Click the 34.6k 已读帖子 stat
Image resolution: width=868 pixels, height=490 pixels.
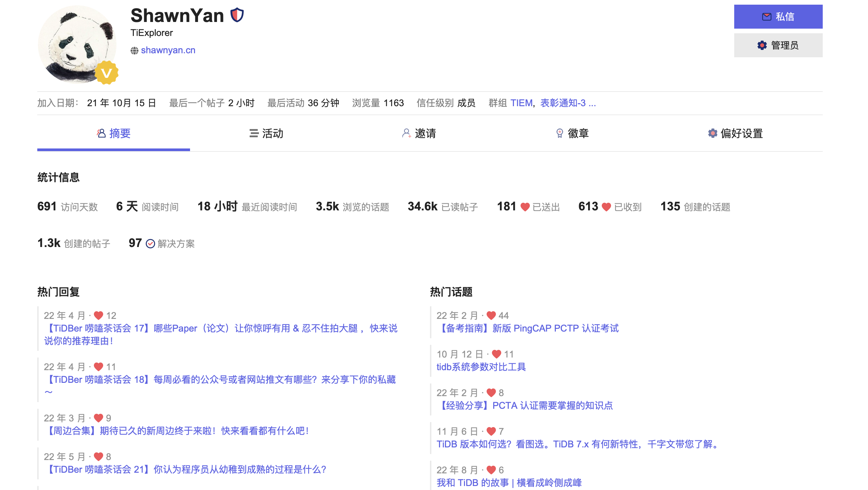point(443,206)
